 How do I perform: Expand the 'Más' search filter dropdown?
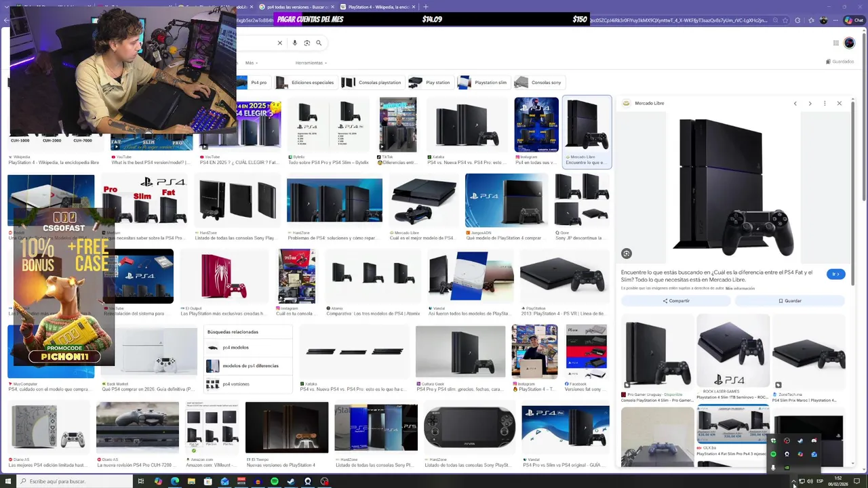[252, 63]
